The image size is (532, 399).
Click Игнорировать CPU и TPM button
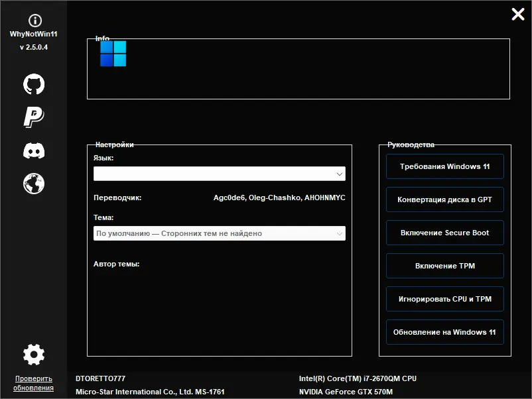[445, 299]
